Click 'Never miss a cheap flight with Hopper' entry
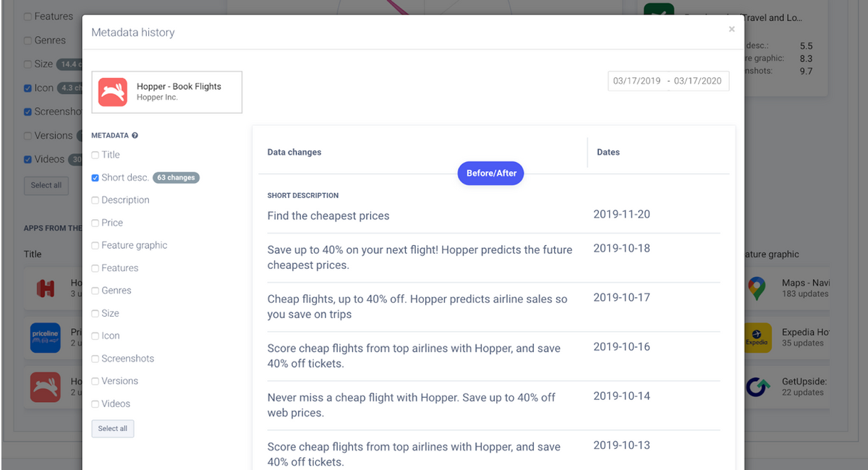 click(x=412, y=405)
